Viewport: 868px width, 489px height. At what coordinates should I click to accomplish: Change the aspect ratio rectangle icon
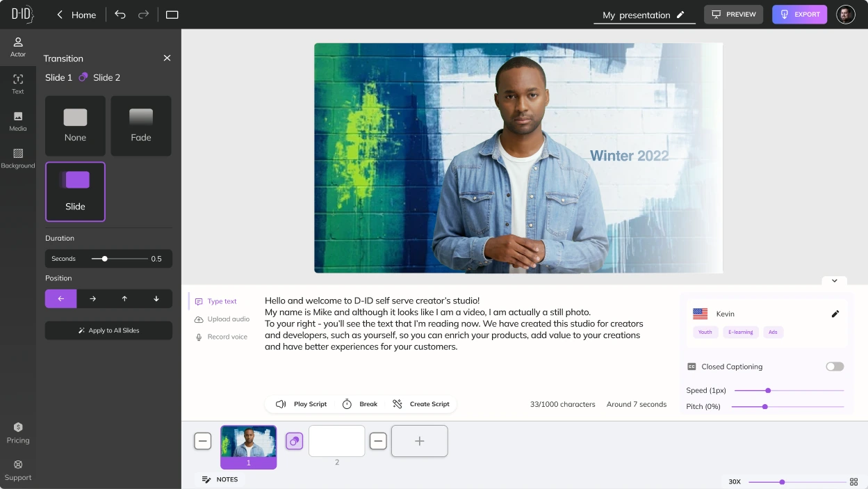coord(172,15)
